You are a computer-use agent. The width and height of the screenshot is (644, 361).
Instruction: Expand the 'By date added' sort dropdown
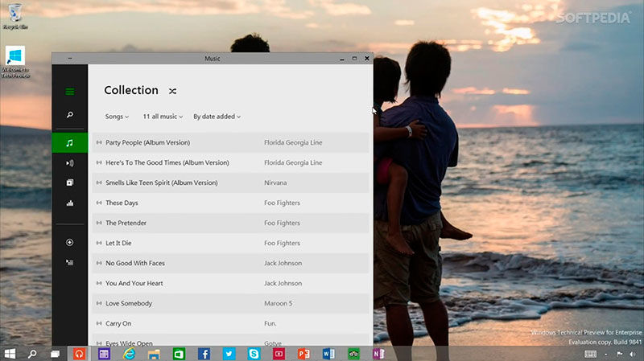point(217,117)
